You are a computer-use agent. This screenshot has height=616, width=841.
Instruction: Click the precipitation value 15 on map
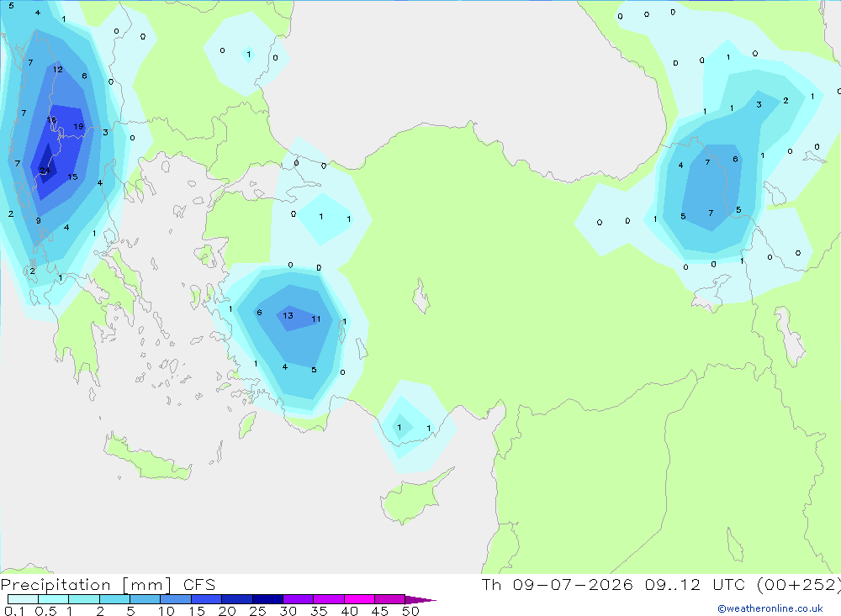coord(72,176)
